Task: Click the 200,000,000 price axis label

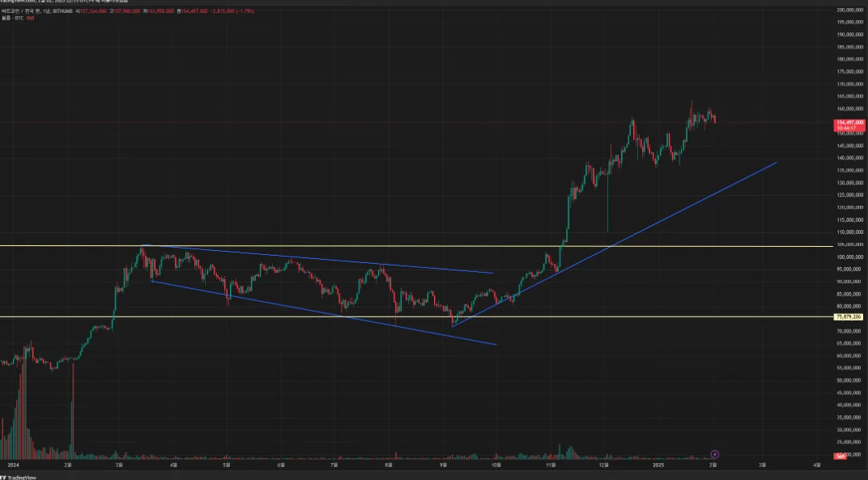Action: pos(850,10)
